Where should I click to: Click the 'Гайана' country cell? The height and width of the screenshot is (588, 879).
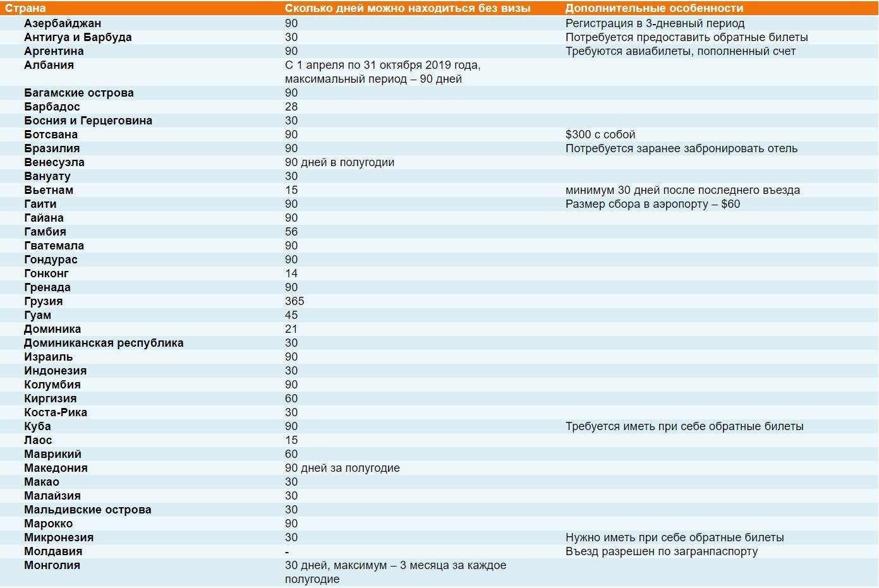pos(44,218)
